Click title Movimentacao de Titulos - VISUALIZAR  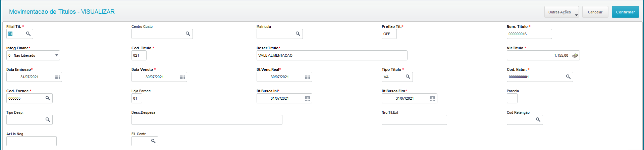pyautogui.click(x=62, y=12)
